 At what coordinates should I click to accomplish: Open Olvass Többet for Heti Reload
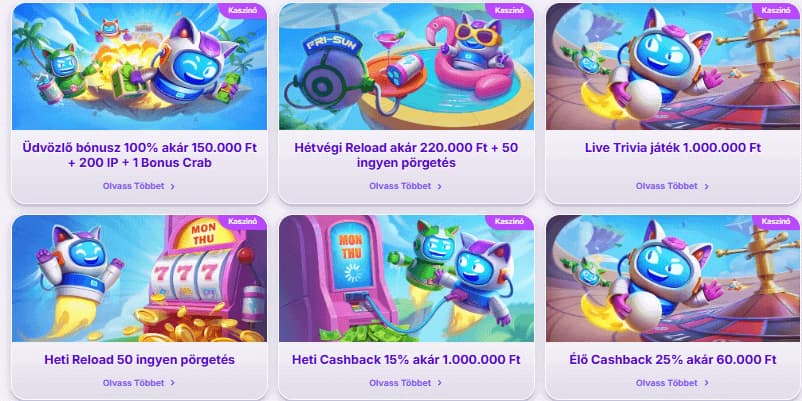(133, 383)
